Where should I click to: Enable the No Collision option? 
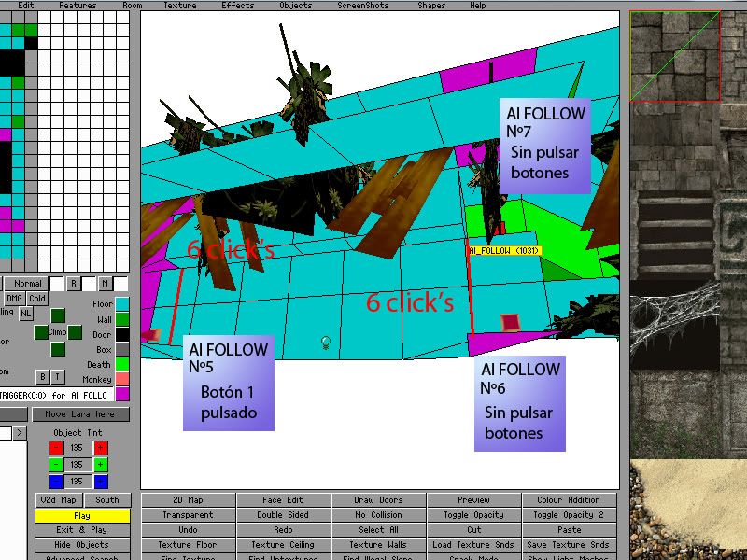pyautogui.click(x=379, y=515)
